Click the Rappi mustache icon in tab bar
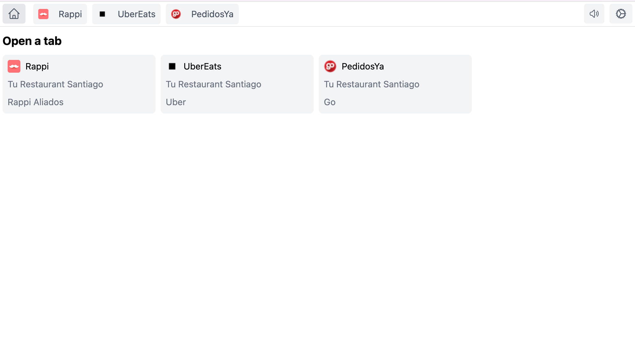Screen dimensions: 635x364 point(43,14)
